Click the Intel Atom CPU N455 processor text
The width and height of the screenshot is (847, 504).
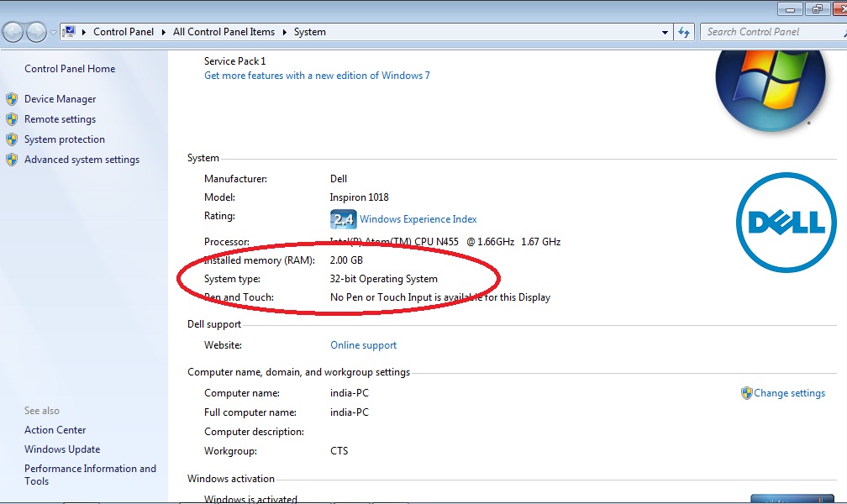445,242
